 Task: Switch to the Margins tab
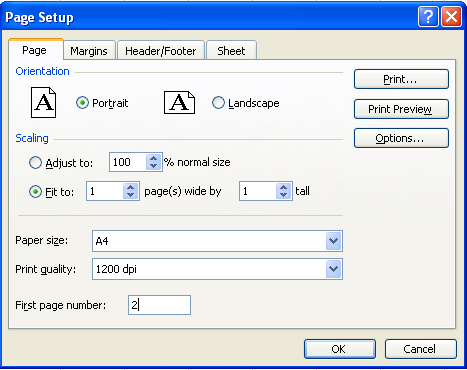click(x=89, y=51)
